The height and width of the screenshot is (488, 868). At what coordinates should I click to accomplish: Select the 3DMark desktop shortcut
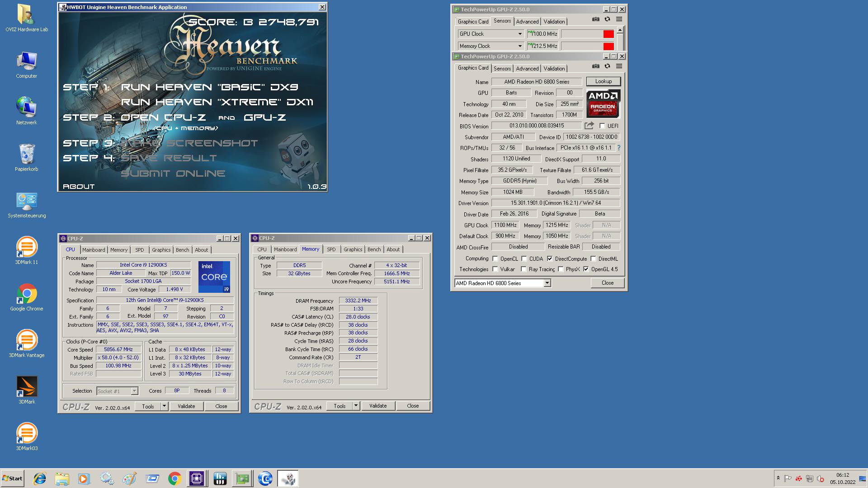click(26, 390)
